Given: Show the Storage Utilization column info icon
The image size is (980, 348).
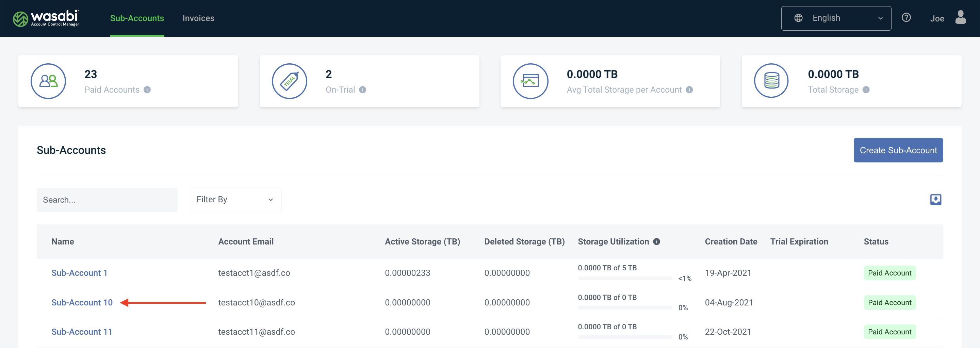Looking at the screenshot, I should [x=657, y=241].
